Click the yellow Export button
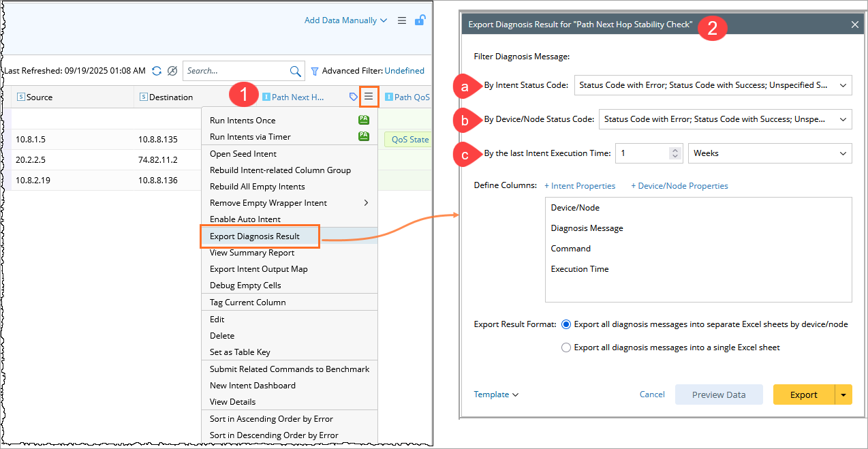 pos(804,394)
